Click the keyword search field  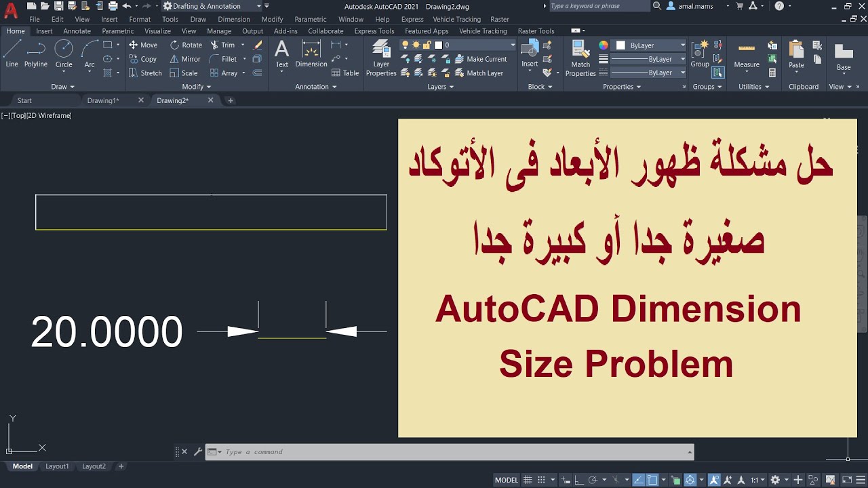click(599, 6)
